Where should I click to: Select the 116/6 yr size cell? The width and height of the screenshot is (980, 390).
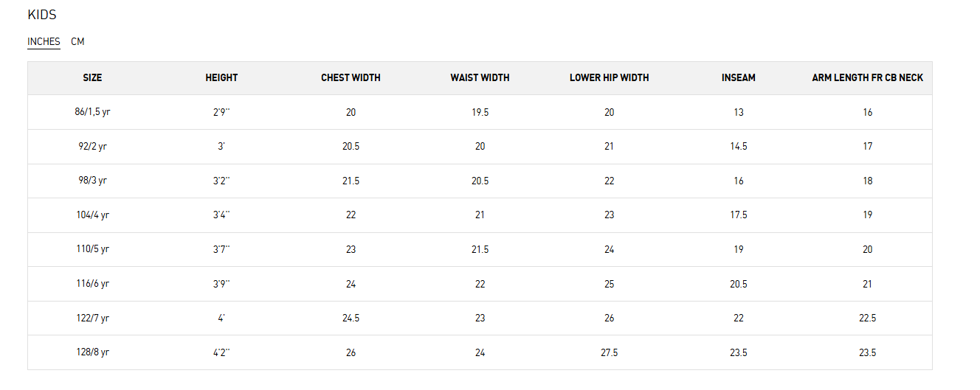point(92,284)
